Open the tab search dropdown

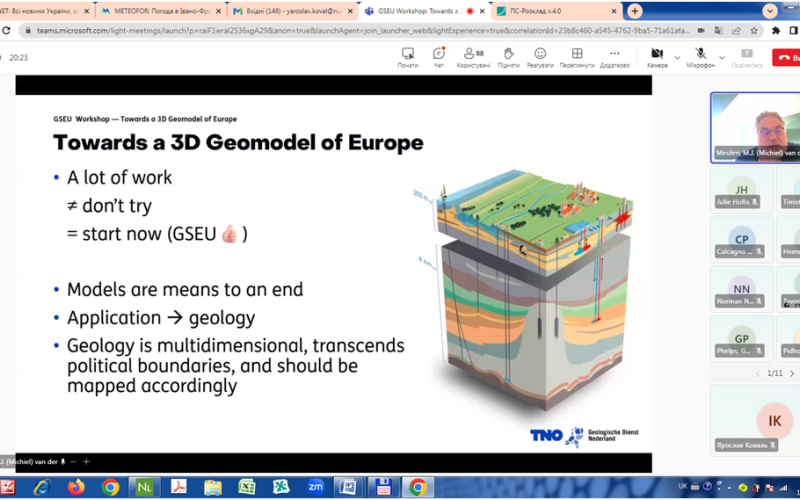[x=769, y=11]
